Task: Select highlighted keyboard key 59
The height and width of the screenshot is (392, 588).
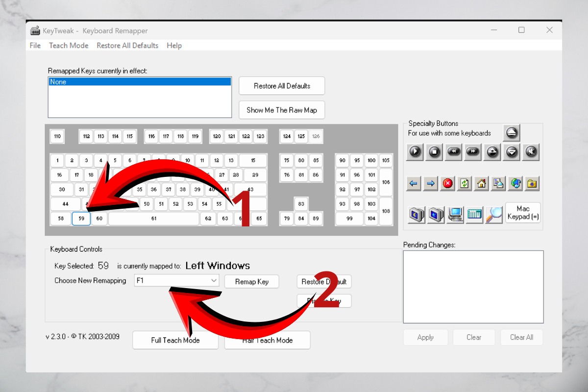Action: (x=81, y=219)
